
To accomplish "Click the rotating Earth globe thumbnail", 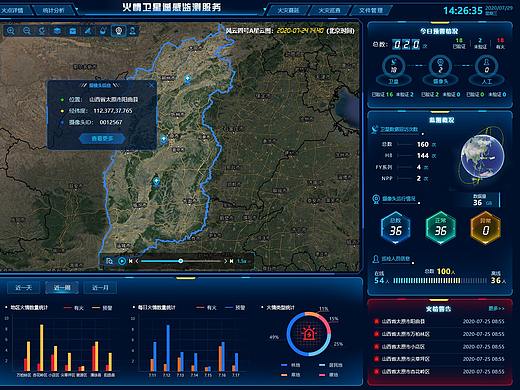I will click(x=482, y=157).
